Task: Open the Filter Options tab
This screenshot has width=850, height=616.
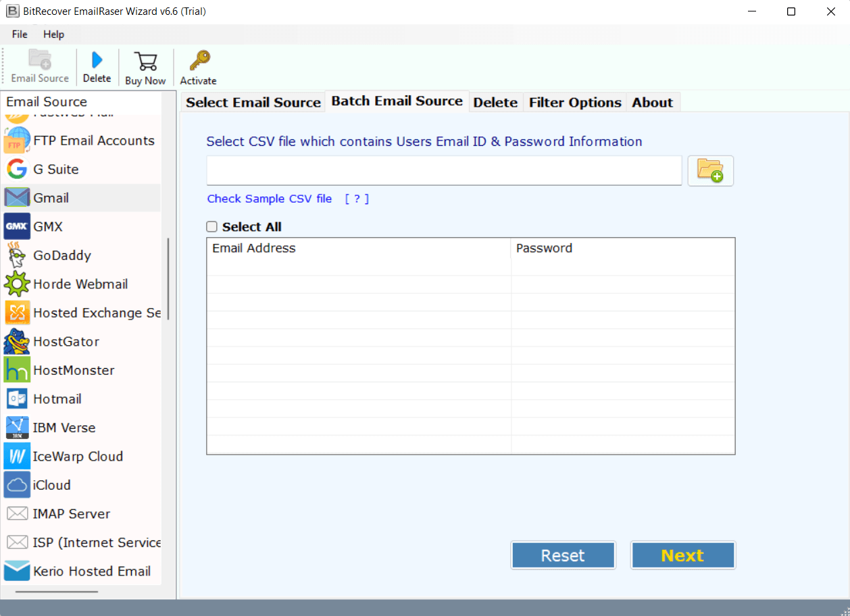Action: coord(575,102)
